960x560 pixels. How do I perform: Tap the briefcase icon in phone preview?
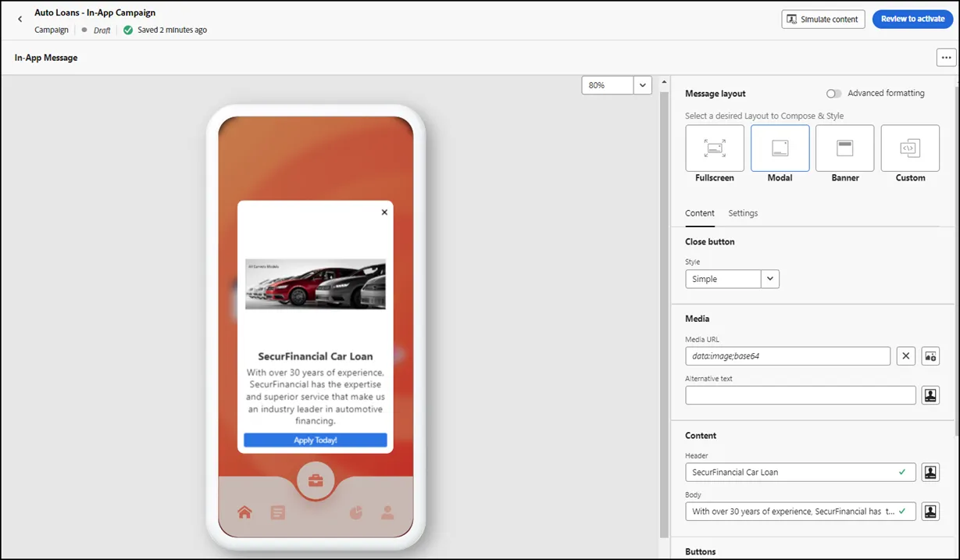[316, 481]
